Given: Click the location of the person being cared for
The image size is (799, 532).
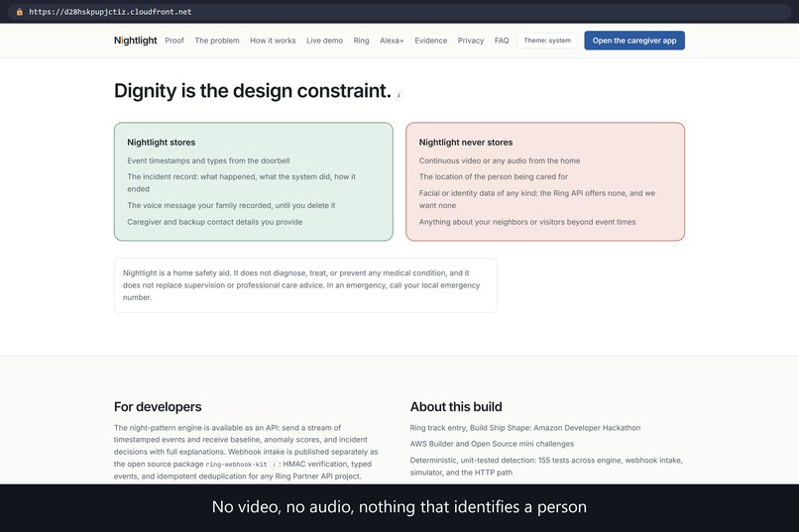Looking at the screenshot, I should click(494, 176).
